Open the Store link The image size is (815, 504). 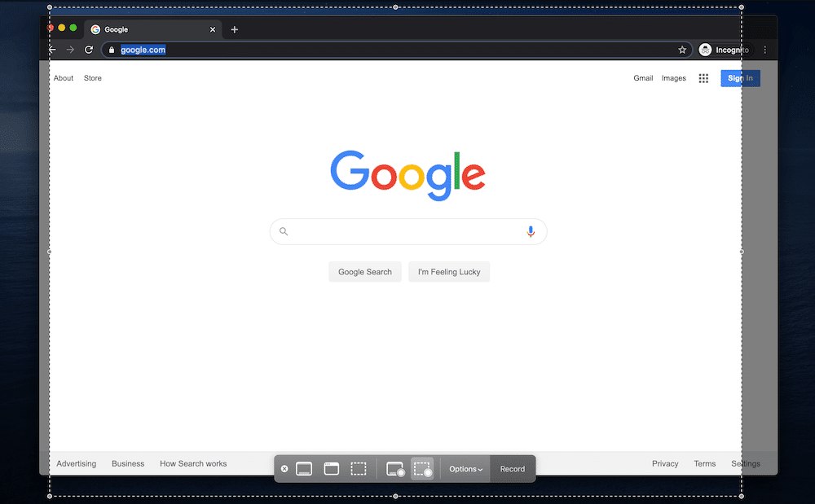coord(93,78)
